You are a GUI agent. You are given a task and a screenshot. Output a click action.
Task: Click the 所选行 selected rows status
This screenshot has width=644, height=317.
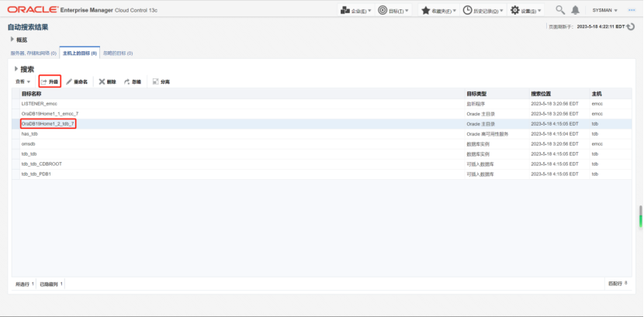pos(25,284)
